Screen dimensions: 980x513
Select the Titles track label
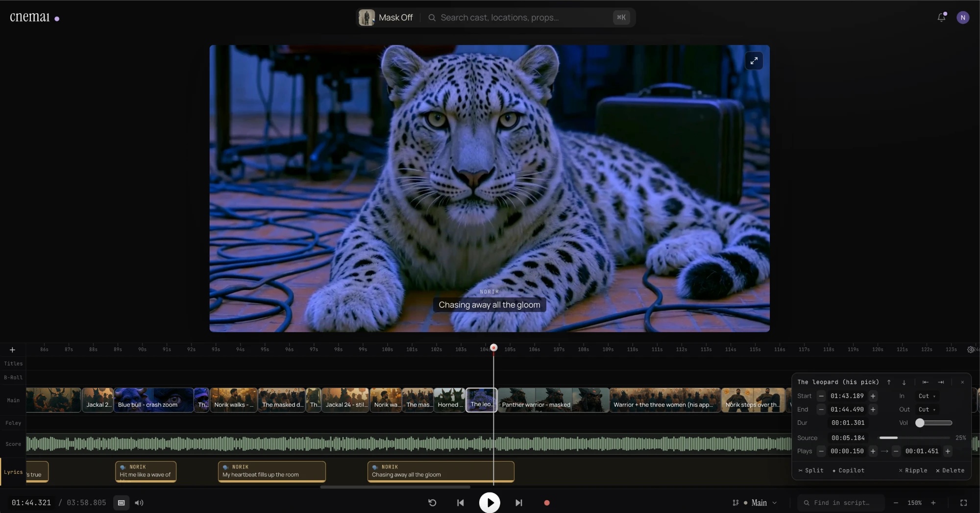pyautogui.click(x=13, y=364)
